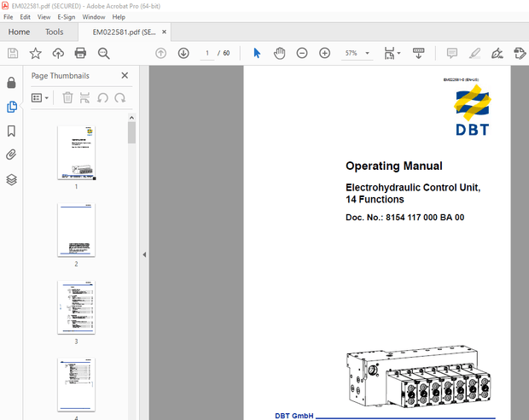This screenshot has height=420, width=529.
Task: Activate the Selection arrow tool
Action: tap(257, 53)
